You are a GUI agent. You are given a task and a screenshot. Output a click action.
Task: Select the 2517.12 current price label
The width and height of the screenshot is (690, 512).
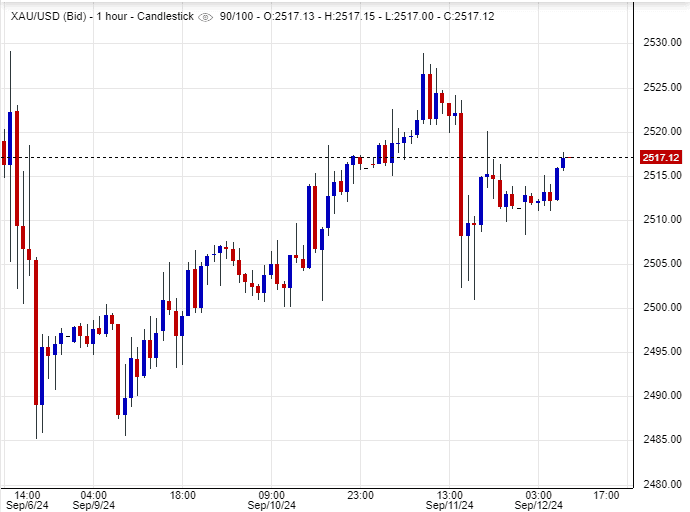pyautogui.click(x=661, y=158)
